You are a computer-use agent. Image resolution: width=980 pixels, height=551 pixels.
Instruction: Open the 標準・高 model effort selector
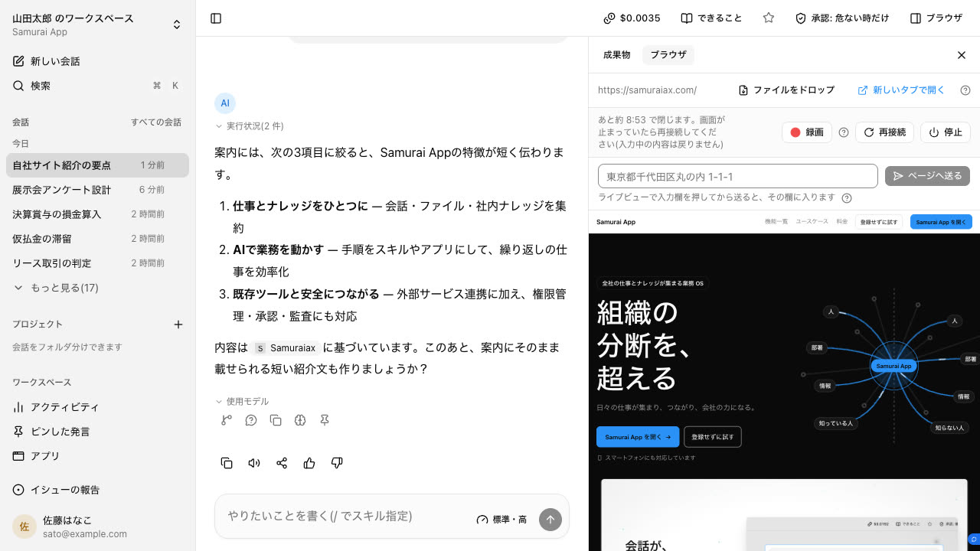click(502, 520)
